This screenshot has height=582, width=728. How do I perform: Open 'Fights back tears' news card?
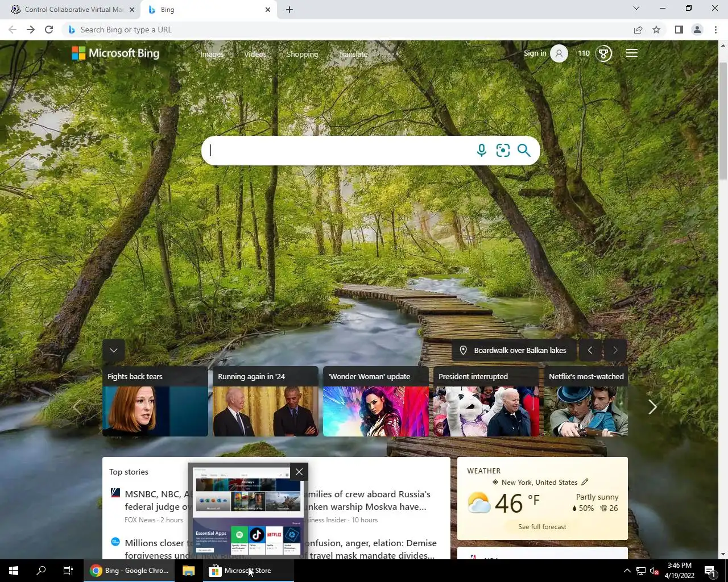(155, 402)
